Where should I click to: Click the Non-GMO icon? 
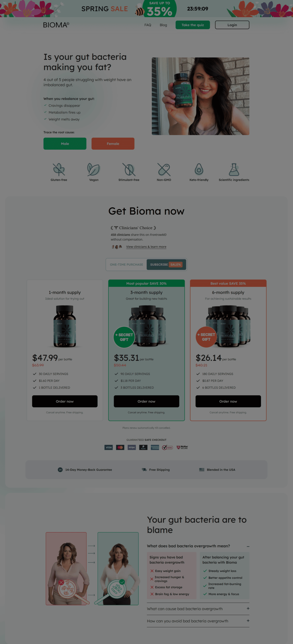click(164, 169)
